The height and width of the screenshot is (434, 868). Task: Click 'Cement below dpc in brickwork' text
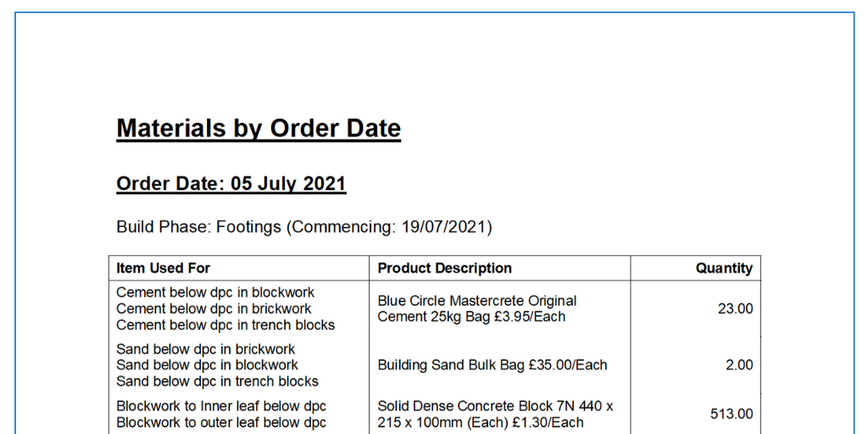pyautogui.click(x=214, y=309)
